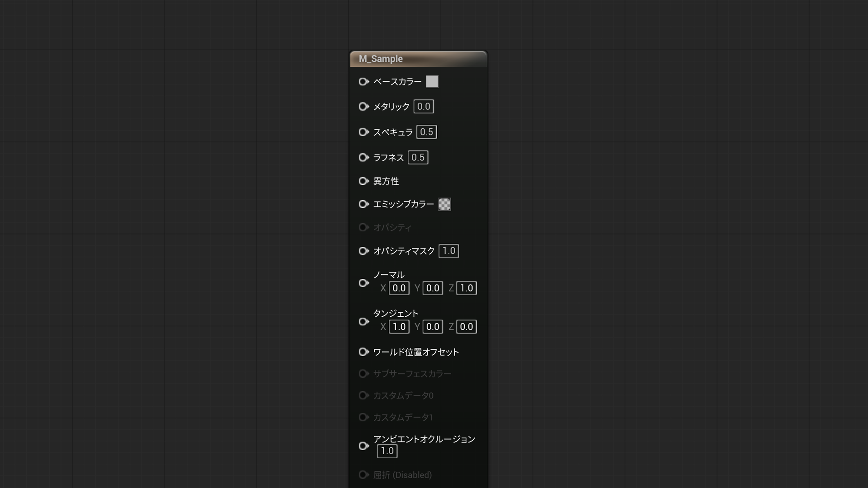868x488 pixels.
Task: Click the ラフネス input pin
Action: click(x=363, y=157)
